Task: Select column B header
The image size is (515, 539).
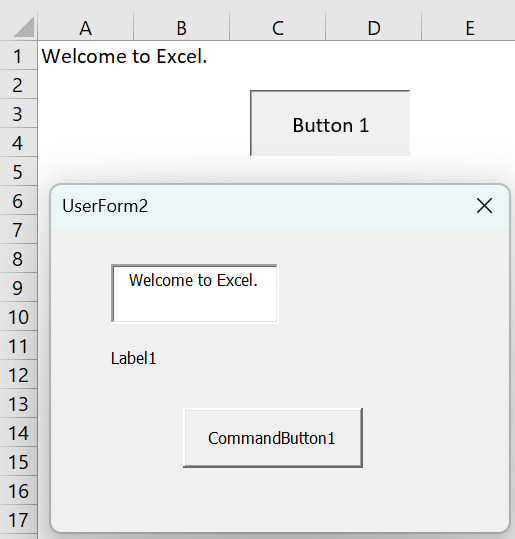Action: point(182,28)
